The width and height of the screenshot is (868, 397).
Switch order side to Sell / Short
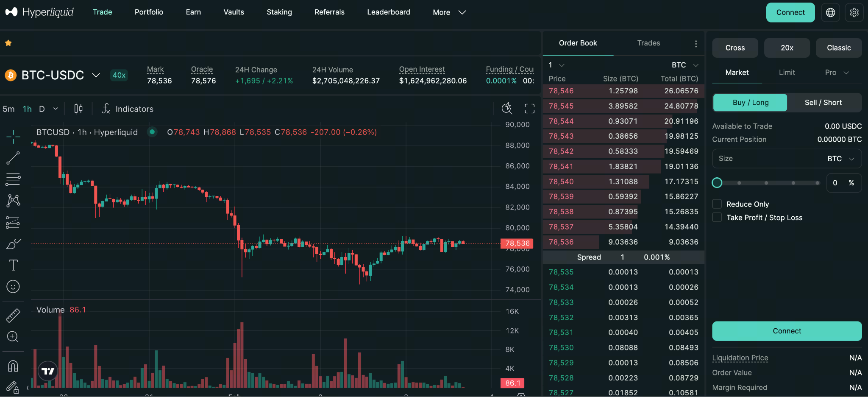pyautogui.click(x=823, y=102)
